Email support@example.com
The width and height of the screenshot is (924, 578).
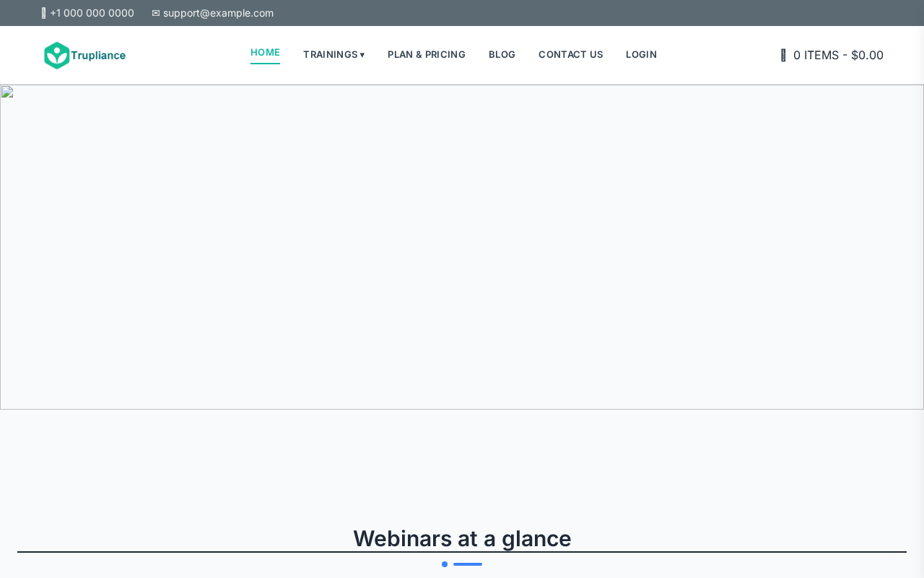tap(218, 13)
